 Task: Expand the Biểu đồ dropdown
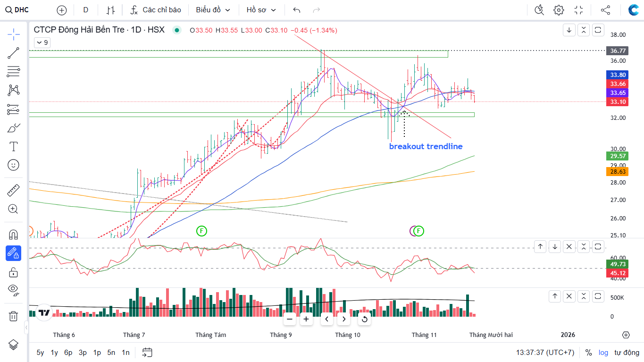click(x=213, y=10)
